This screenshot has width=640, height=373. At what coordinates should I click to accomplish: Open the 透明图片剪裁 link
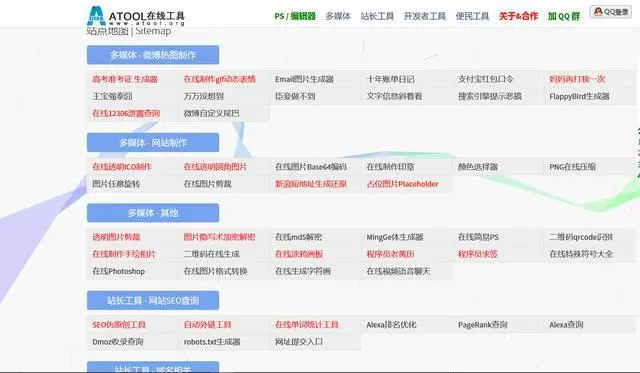click(116, 237)
